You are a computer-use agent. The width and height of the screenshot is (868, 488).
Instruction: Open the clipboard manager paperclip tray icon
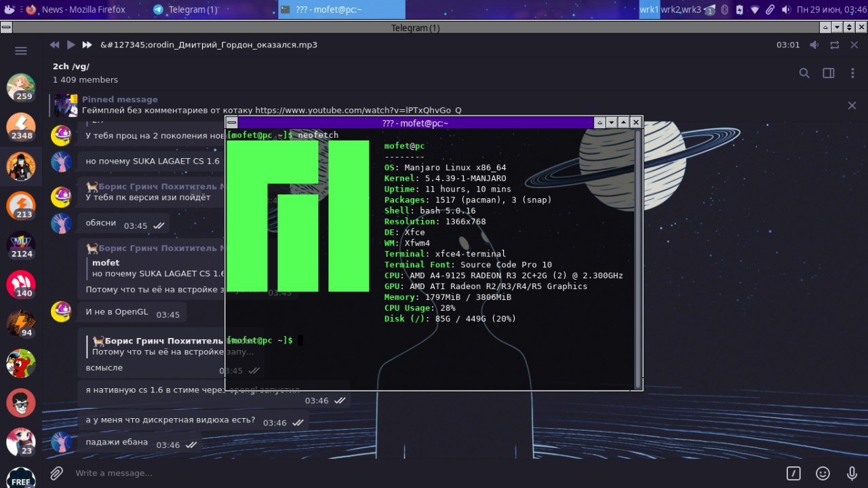771,10
